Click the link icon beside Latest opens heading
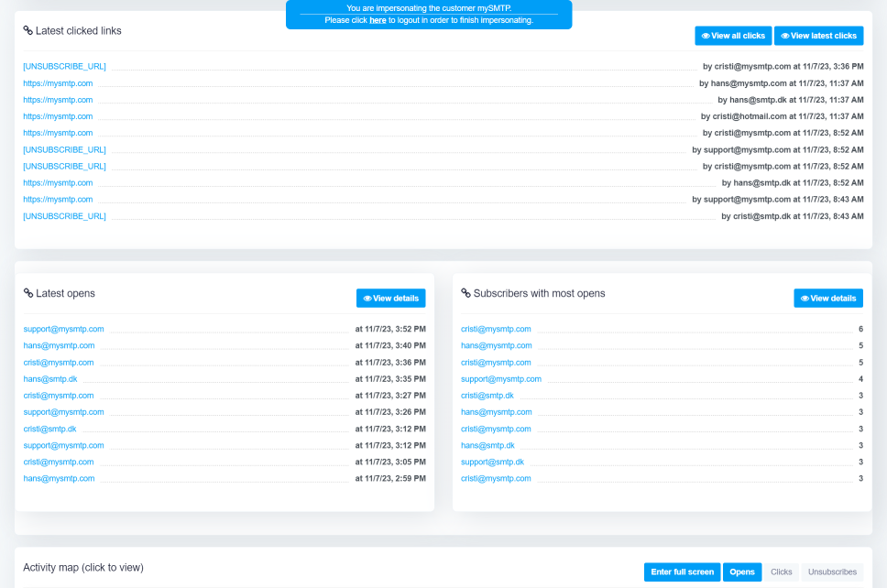This screenshot has width=887, height=588. tap(28, 294)
